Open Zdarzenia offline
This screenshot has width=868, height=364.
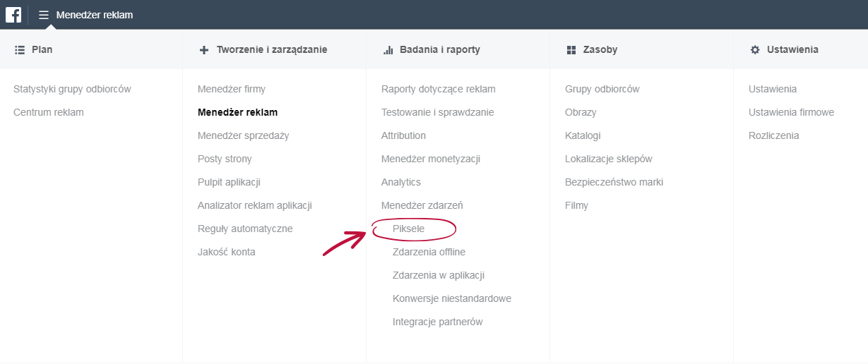[429, 252]
